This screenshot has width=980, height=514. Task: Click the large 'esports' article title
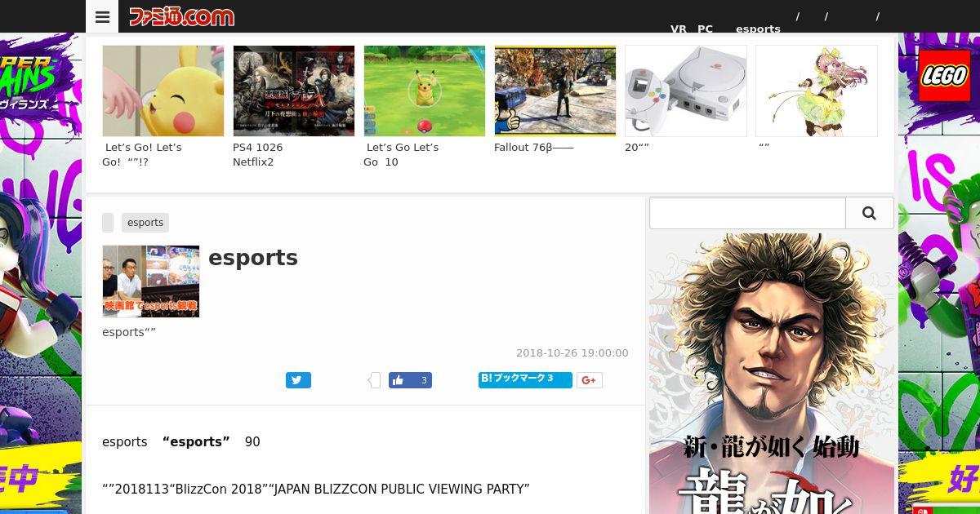(x=253, y=258)
